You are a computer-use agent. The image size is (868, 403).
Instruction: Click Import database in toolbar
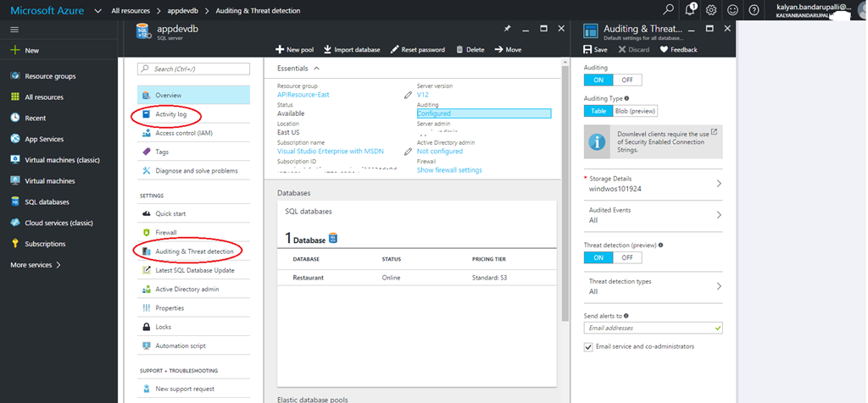tap(352, 50)
